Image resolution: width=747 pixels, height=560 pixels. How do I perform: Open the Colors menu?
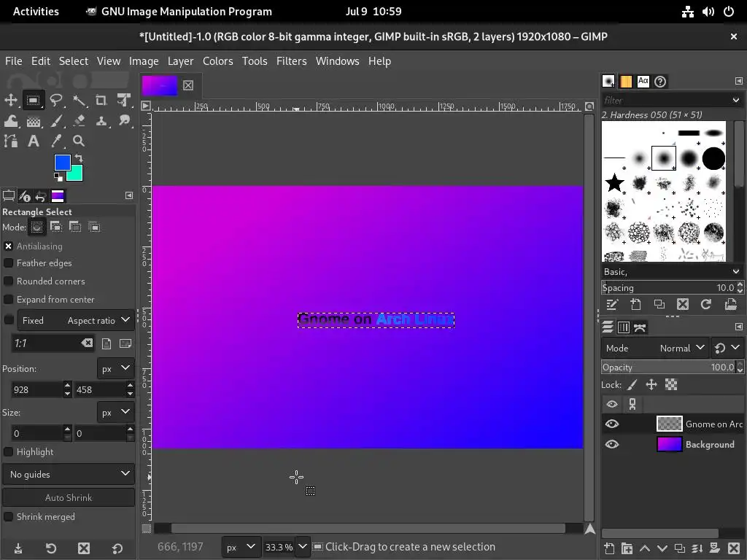217,61
